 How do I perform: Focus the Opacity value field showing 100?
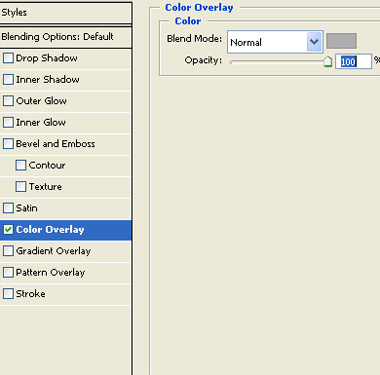[353, 62]
